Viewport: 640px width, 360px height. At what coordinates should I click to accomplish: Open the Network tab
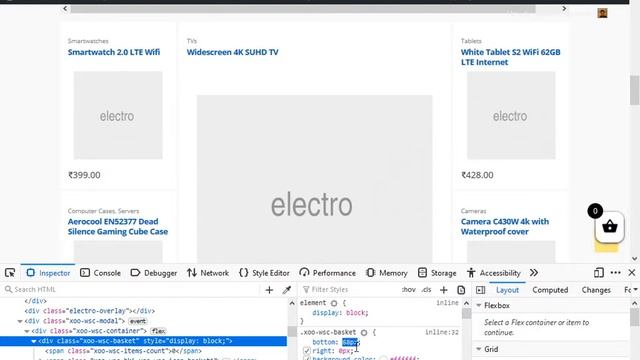pyautogui.click(x=208, y=273)
